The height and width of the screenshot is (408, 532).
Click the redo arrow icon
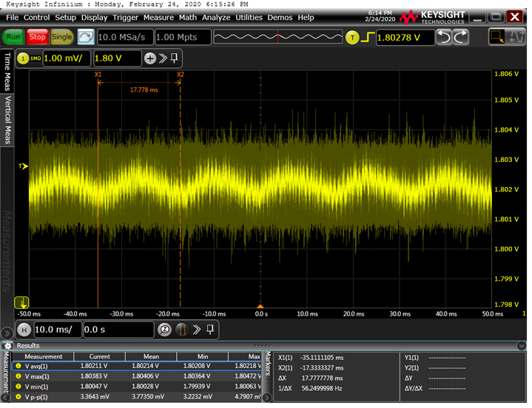[460, 37]
